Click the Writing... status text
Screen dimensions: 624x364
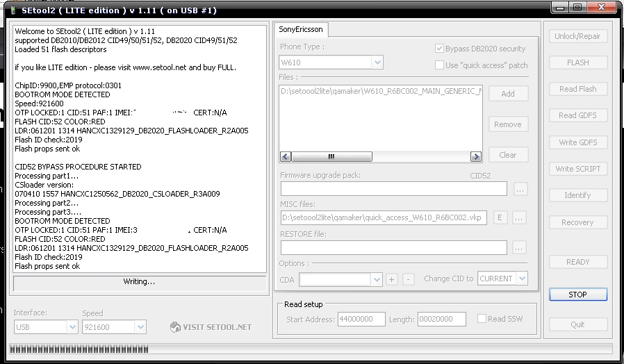(139, 281)
